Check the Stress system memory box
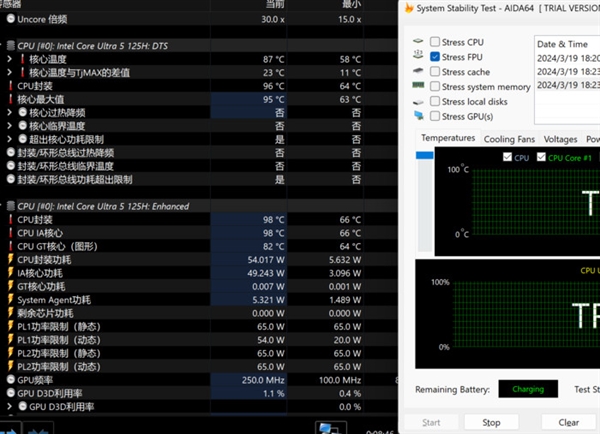The image size is (600, 434). point(435,87)
